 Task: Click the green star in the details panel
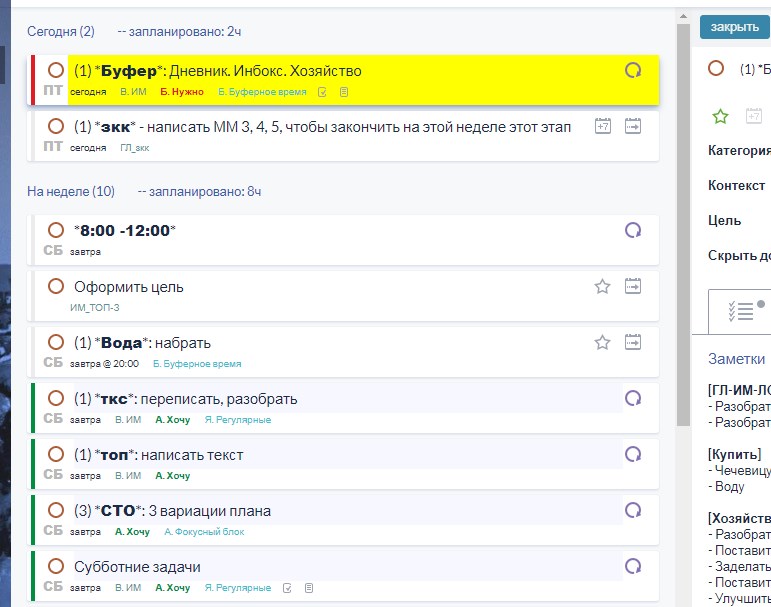(720, 116)
